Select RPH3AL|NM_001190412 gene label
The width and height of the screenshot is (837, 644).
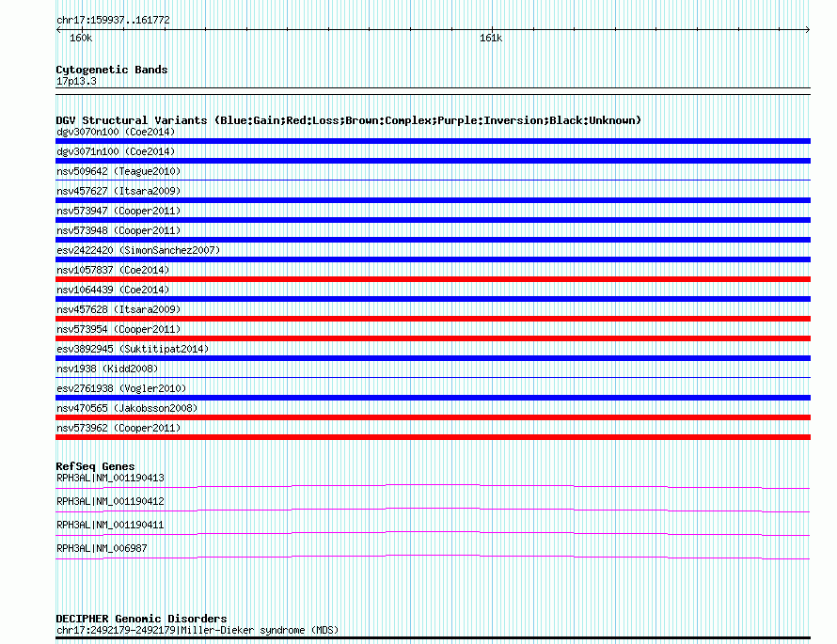click(110, 501)
